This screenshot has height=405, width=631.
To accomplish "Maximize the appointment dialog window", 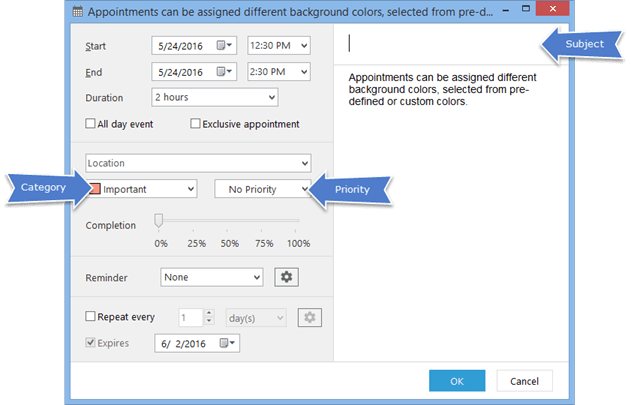I will 526,8.
